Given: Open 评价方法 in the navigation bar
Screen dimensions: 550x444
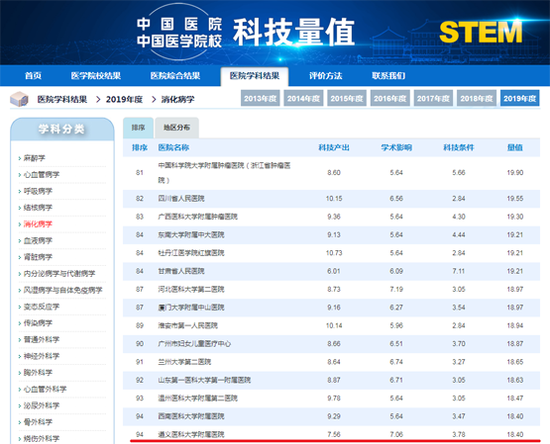Looking at the screenshot, I should click(x=326, y=76).
